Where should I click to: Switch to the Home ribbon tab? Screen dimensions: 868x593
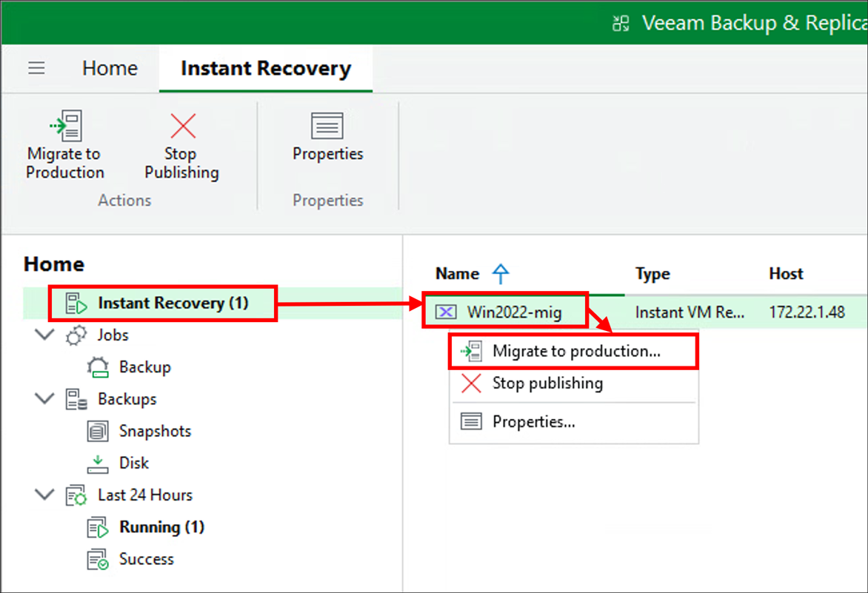click(110, 68)
